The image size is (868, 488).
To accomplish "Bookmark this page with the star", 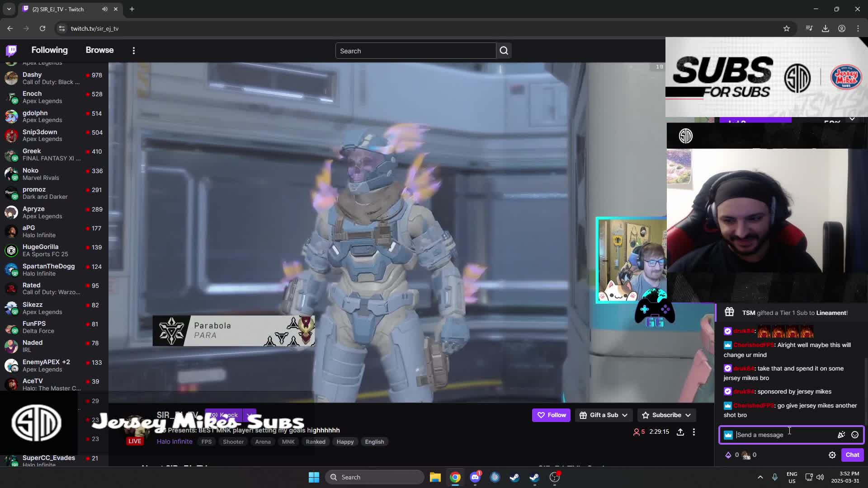I will [787, 28].
